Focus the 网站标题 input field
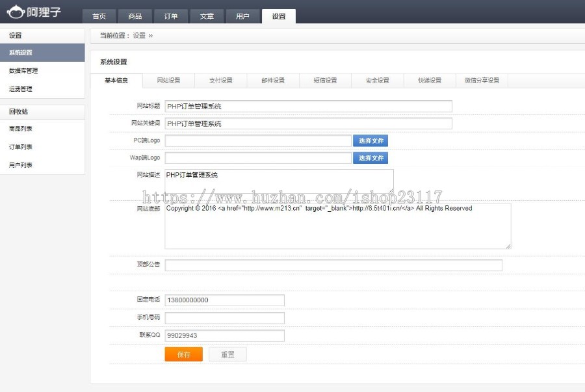The height and width of the screenshot is (392, 585). (x=309, y=107)
